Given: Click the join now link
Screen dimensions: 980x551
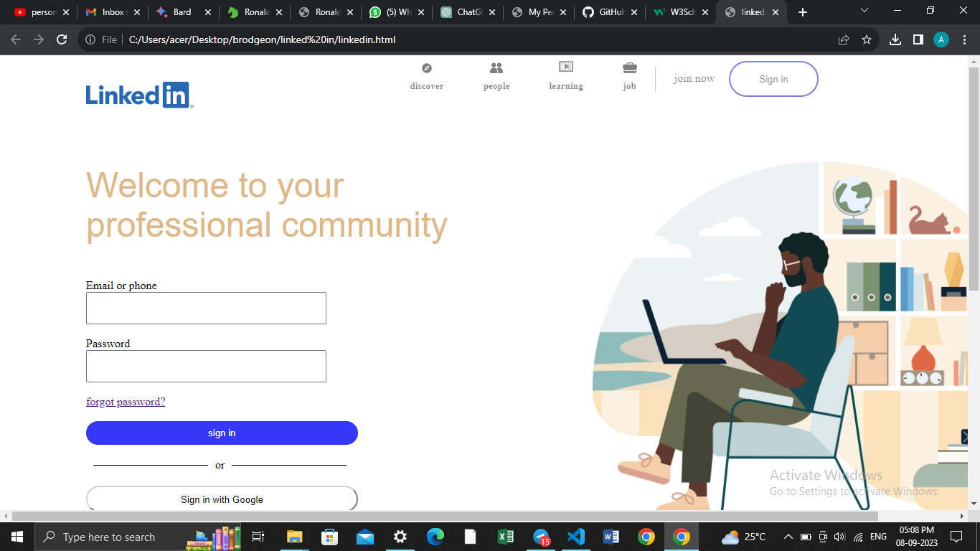Looking at the screenshot, I should [x=694, y=79].
